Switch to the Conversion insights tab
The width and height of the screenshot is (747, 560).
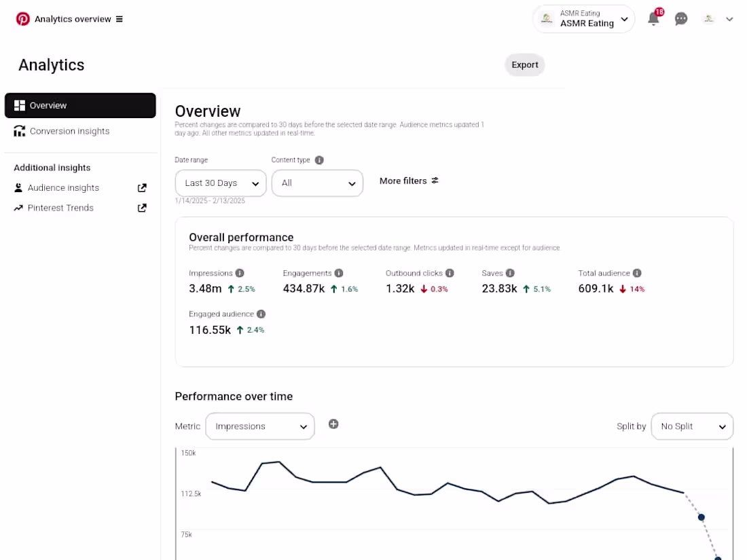pos(69,131)
